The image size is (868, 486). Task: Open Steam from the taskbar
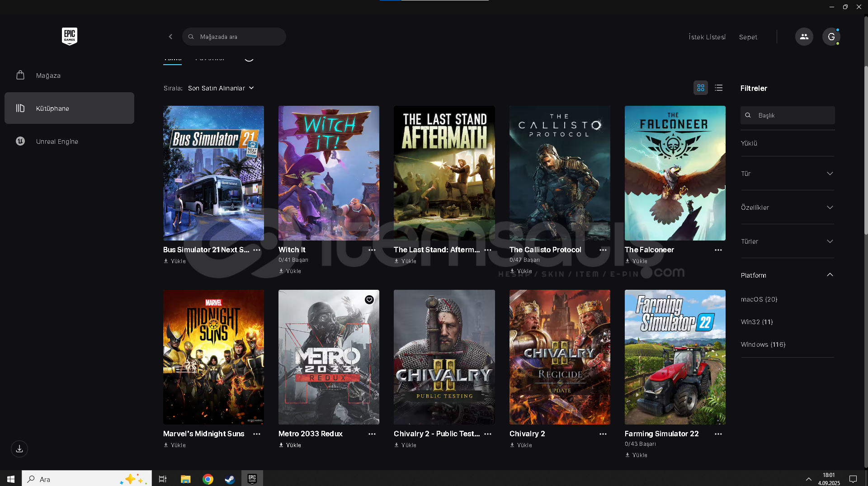tap(230, 479)
